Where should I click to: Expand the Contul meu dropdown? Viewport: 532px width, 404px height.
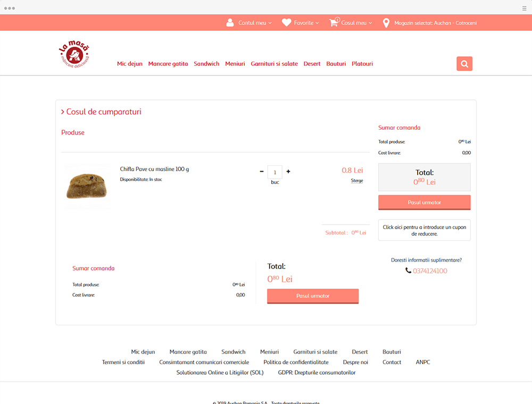point(255,23)
